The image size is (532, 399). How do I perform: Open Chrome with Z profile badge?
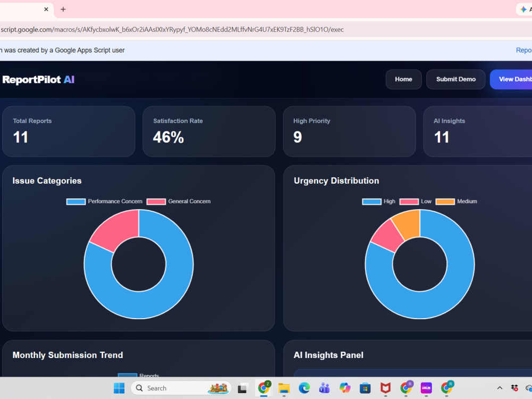[x=264, y=387]
